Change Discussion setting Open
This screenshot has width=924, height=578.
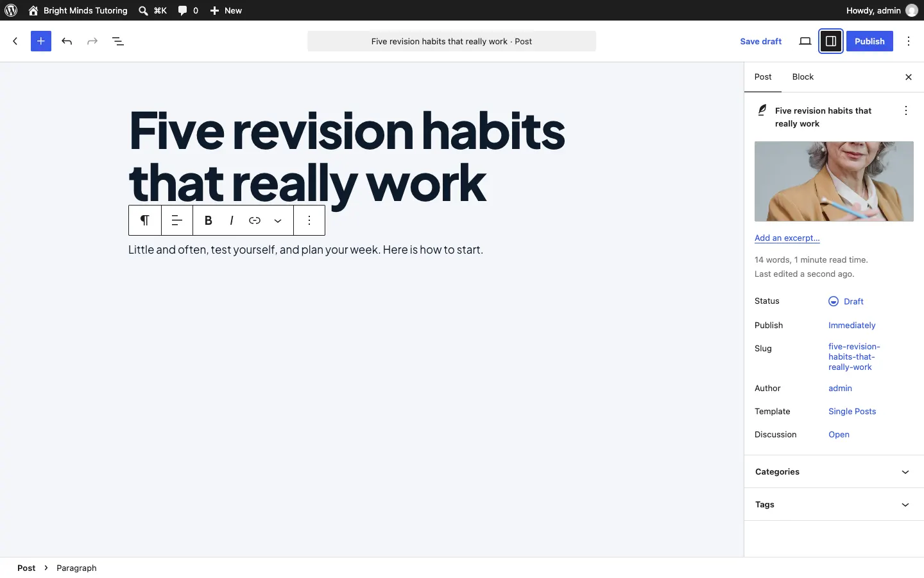(x=839, y=435)
